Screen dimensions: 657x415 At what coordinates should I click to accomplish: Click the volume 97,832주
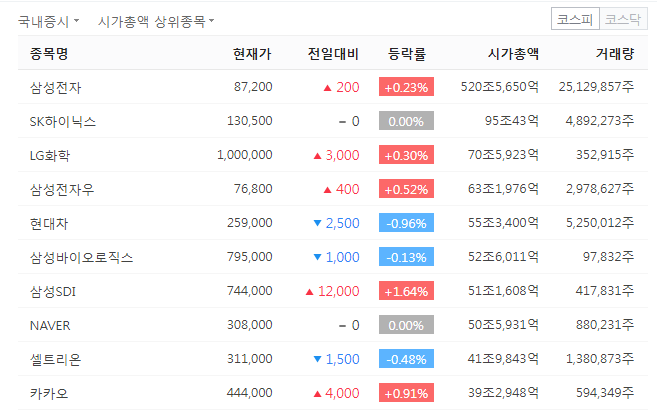pyautogui.click(x=608, y=257)
